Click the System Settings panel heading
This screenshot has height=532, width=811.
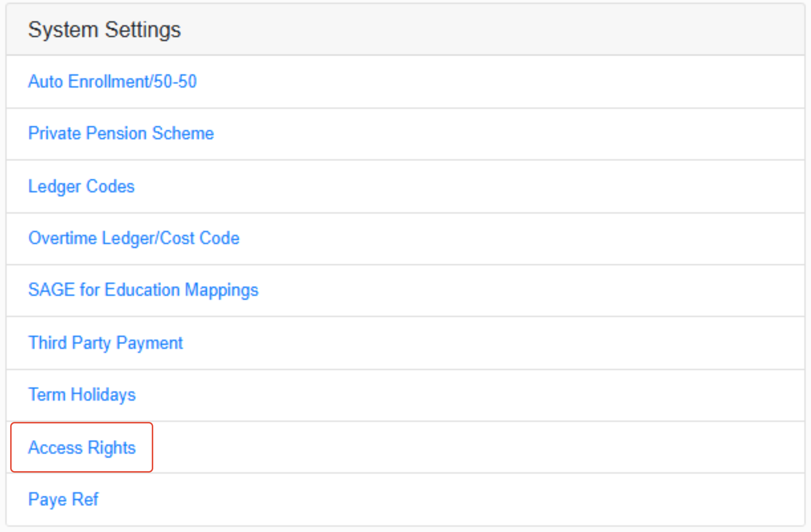[104, 30]
